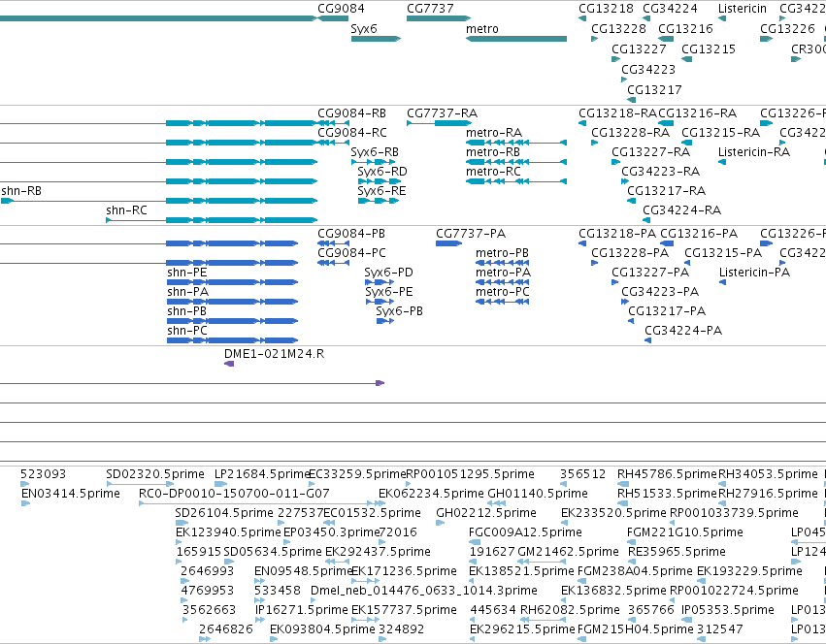The image size is (826, 644).
Task: Select the Syx6-RD transcript label
Action: pos(382,172)
